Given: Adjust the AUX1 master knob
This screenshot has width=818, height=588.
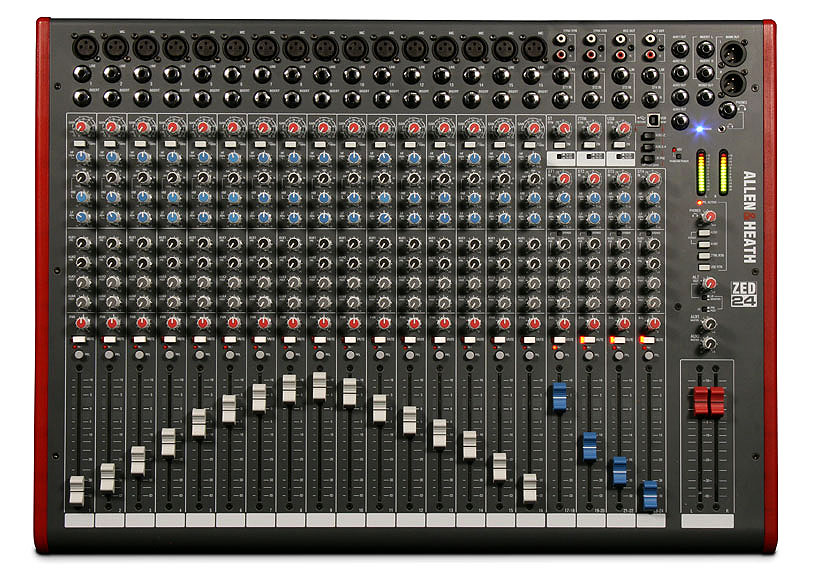Looking at the screenshot, I should click(709, 324).
